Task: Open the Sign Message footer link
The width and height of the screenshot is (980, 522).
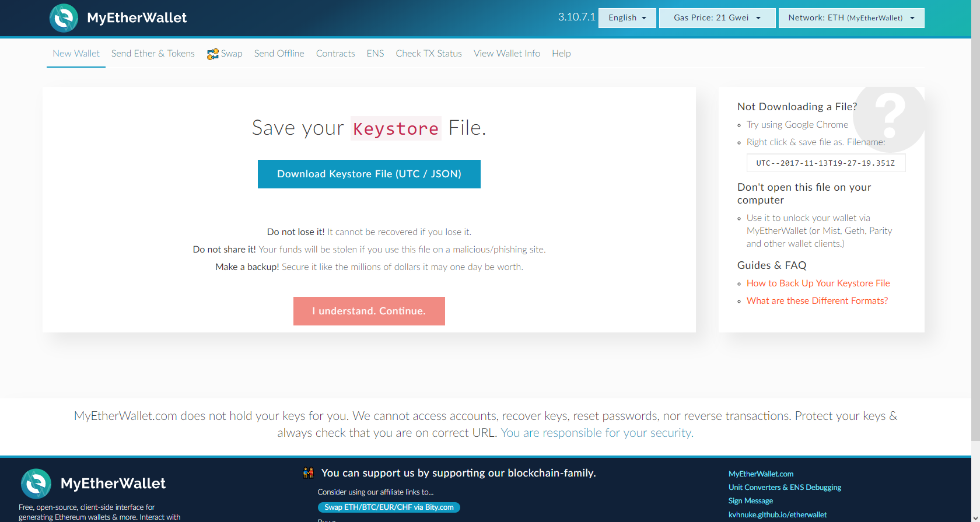Action: click(751, 501)
